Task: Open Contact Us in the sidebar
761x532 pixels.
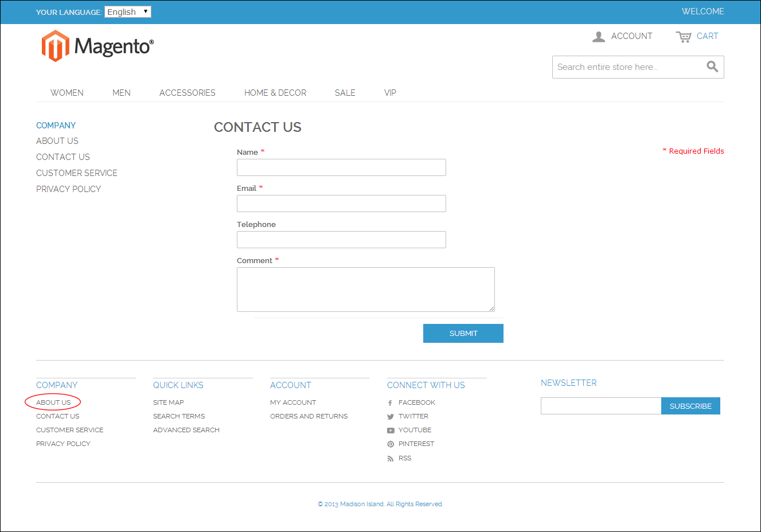Action: tap(63, 157)
